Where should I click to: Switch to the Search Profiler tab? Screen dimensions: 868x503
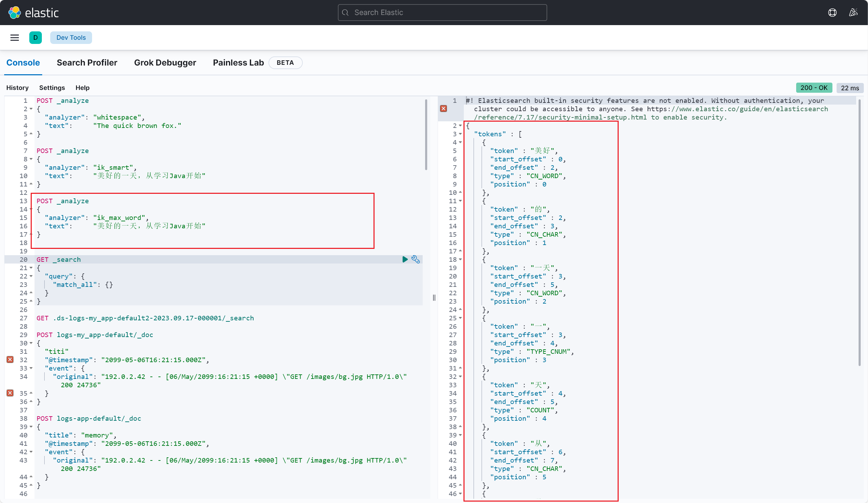tap(86, 62)
